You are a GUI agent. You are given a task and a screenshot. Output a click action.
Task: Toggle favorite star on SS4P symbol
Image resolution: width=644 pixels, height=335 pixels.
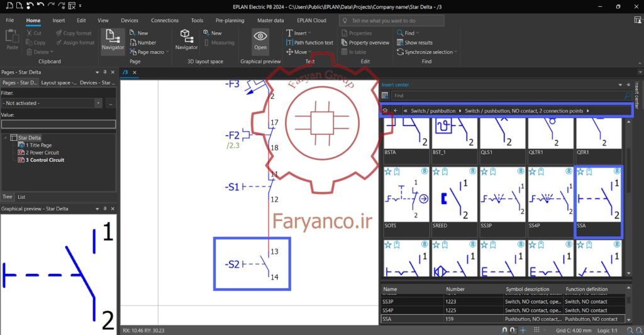click(532, 171)
